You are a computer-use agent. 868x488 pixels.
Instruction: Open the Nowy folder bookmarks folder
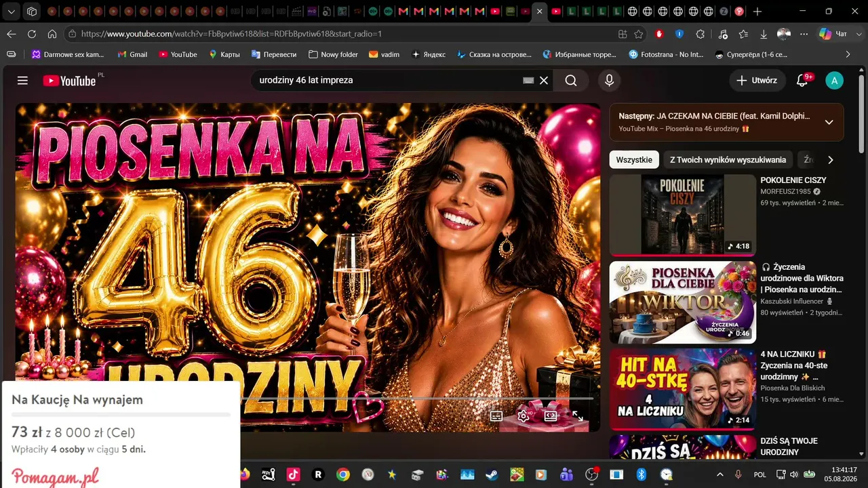click(x=333, y=54)
